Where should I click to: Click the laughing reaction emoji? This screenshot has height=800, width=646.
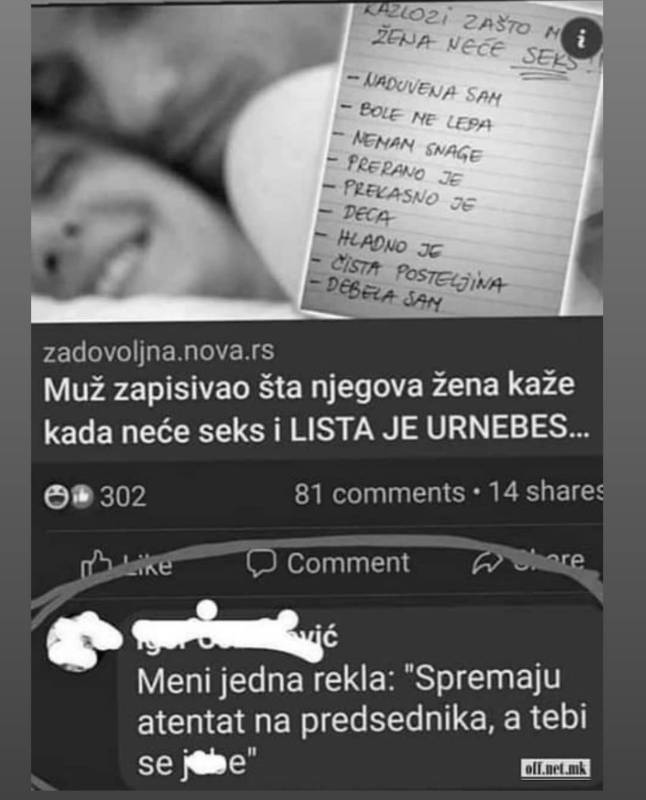tap(56, 496)
